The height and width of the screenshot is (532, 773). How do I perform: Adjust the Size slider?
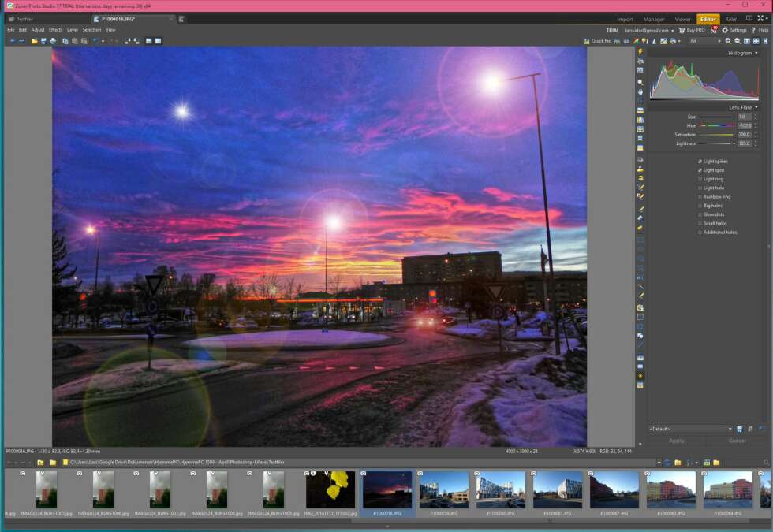(717, 117)
